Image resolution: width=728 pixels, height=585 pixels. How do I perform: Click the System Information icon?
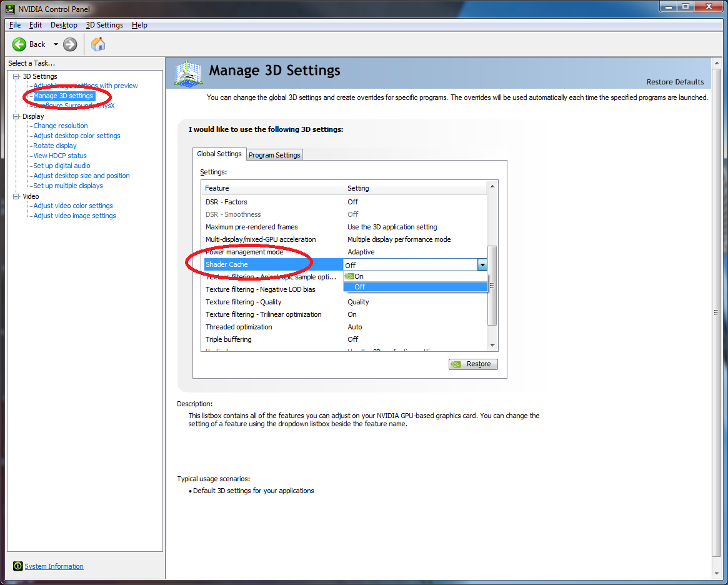tap(17, 566)
